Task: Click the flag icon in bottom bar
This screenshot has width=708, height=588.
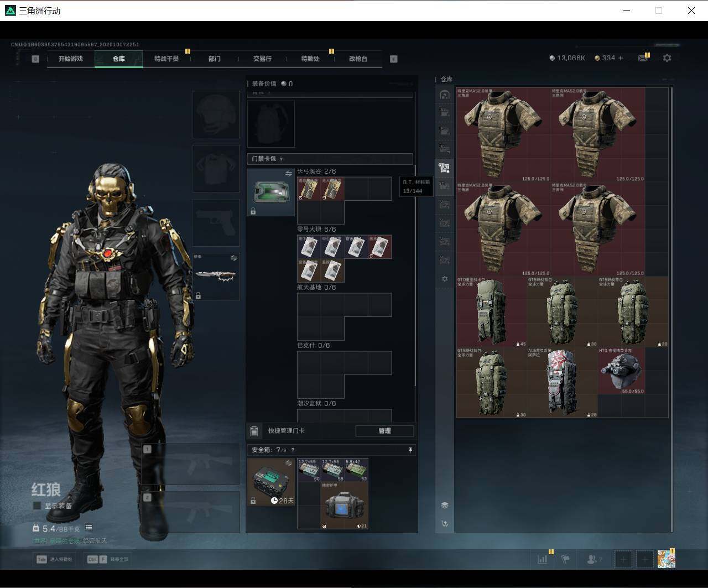Action: (x=565, y=559)
